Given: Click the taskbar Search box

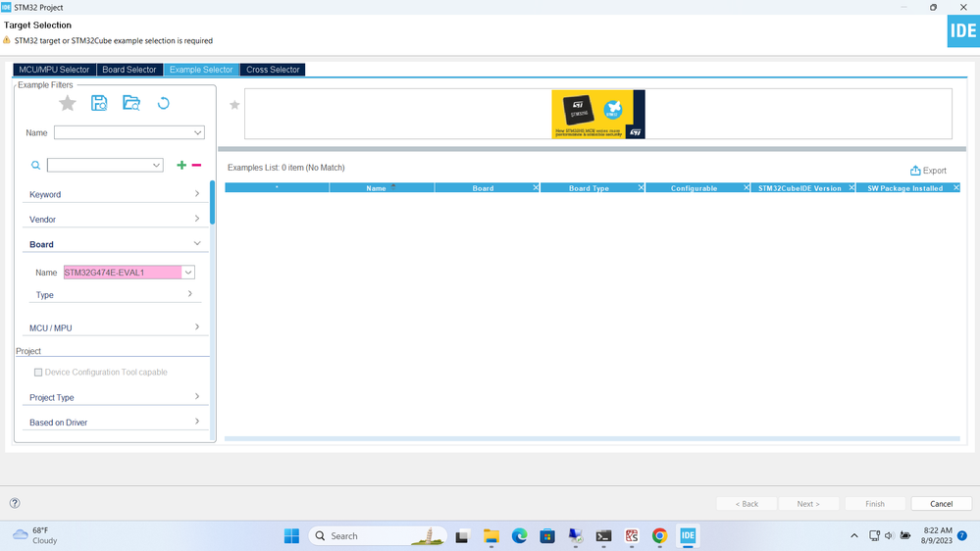Looking at the screenshot, I should [378, 536].
